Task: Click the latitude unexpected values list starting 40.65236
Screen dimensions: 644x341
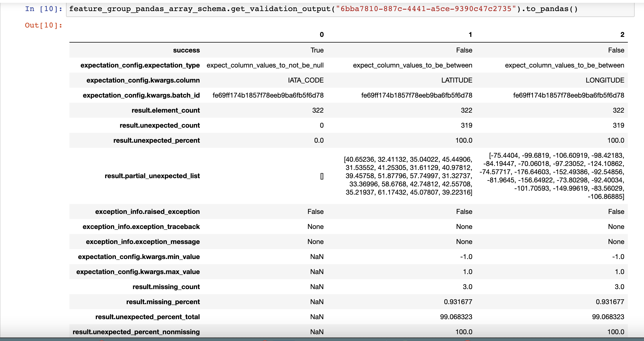Action: 408,176
